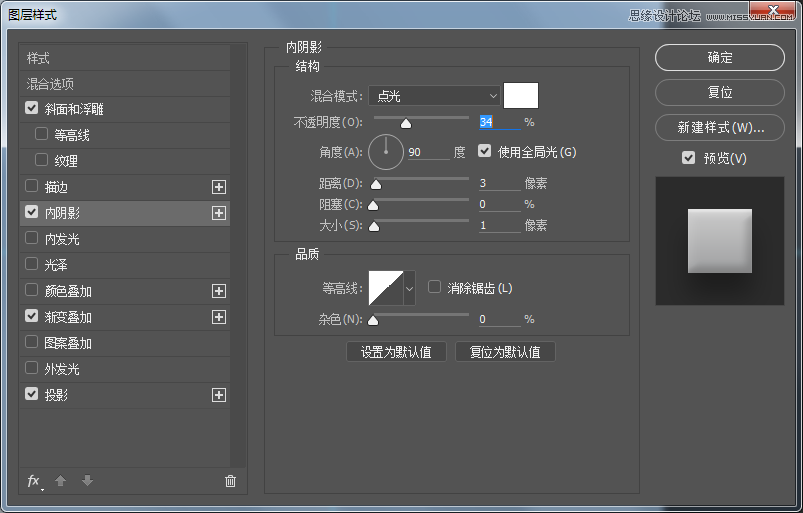This screenshot has height=513, width=803.
Task: Select the 光泽 effect row
Action: point(124,265)
